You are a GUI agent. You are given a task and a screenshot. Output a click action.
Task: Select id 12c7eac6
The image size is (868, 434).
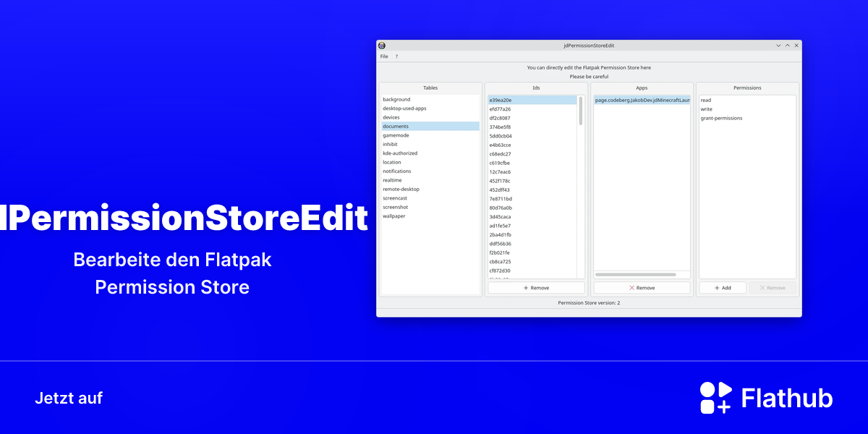tap(532, 172)
